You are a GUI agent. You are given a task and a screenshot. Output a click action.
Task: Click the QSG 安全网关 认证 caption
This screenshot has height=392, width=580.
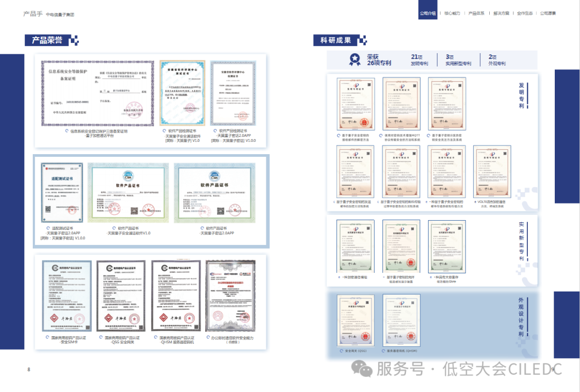[x=119, y=340]
